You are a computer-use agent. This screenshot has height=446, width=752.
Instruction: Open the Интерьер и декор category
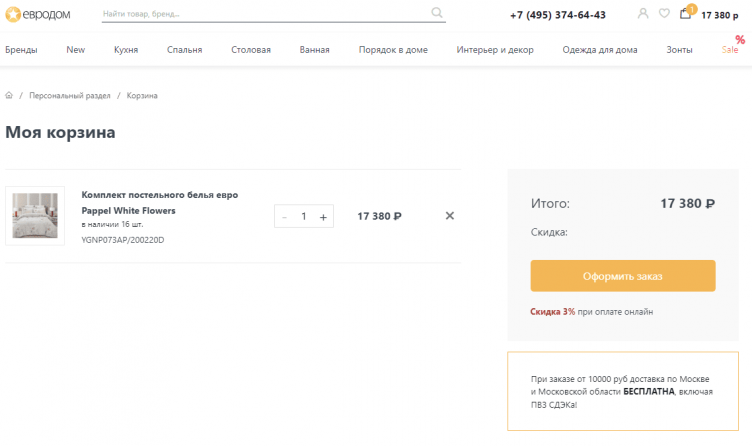click(x=495, y=49)
